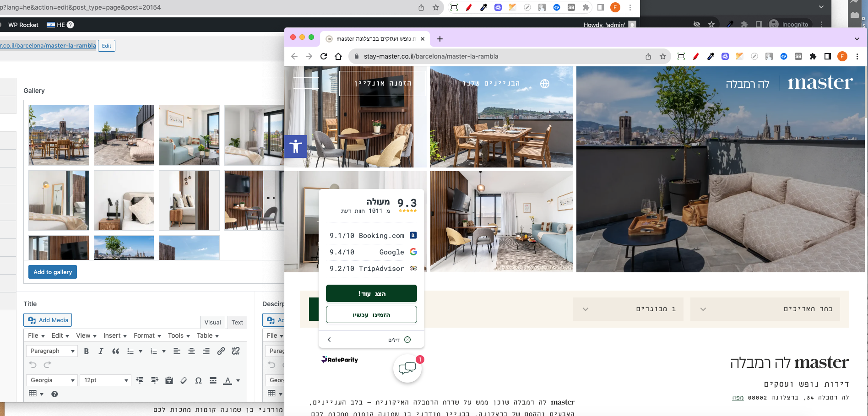This screenshot has width=868, height=416.
Task: Click the increase indent icon
Action: tap(155, 380)
